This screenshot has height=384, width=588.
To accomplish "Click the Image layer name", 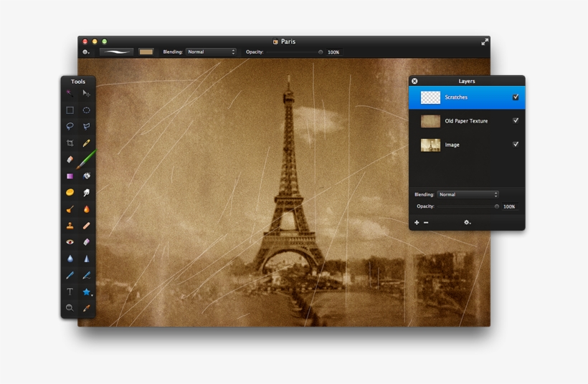I will click(x=452, y=145).
